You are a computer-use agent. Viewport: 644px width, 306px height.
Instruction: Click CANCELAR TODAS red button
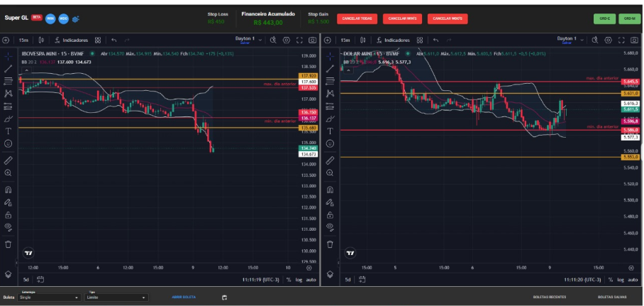point(357,19)
